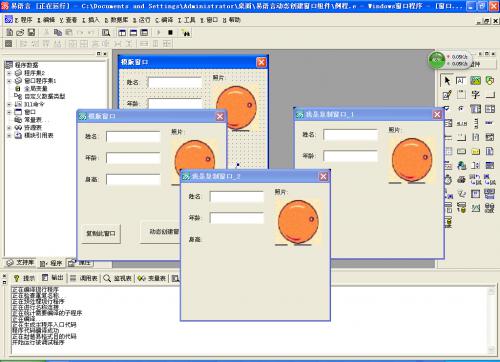Click the Save file toolbar icon
Screen dimensions: 500x362
pyautogui.click(x=31, y=32)
